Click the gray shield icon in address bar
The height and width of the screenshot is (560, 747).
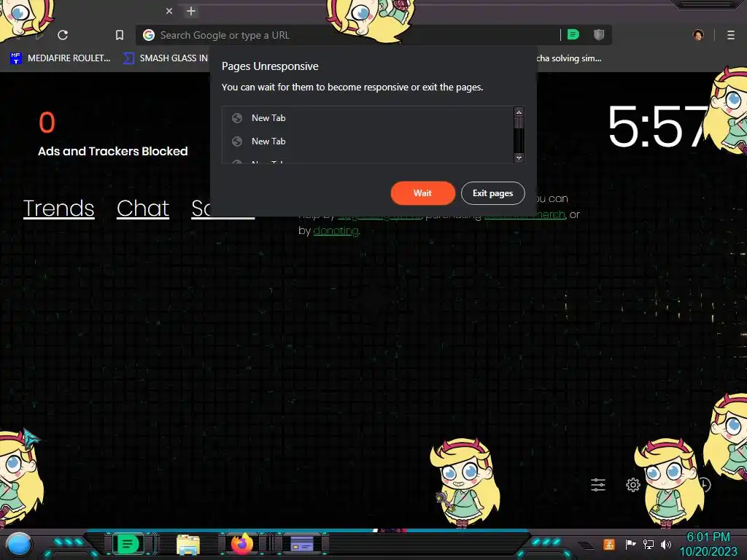[599, 34]
